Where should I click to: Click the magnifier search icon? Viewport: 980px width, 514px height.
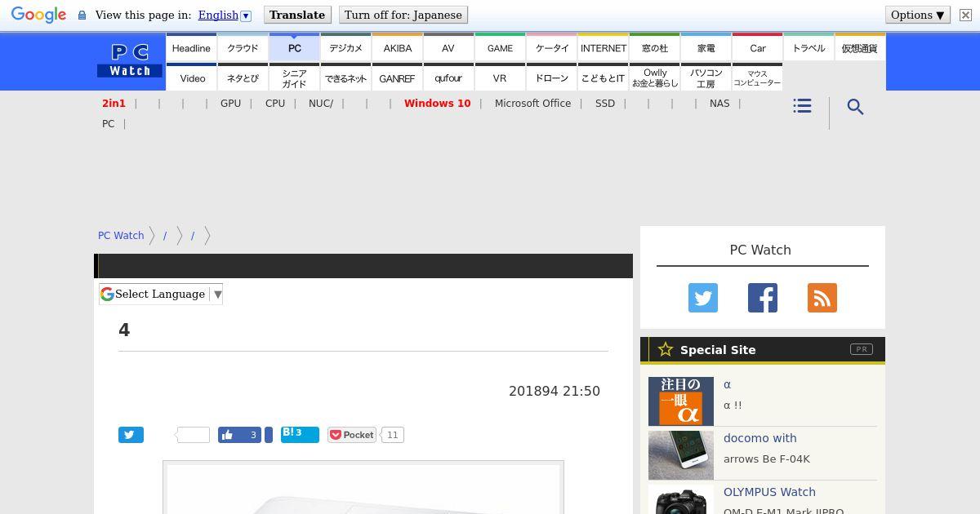[855, 107]
